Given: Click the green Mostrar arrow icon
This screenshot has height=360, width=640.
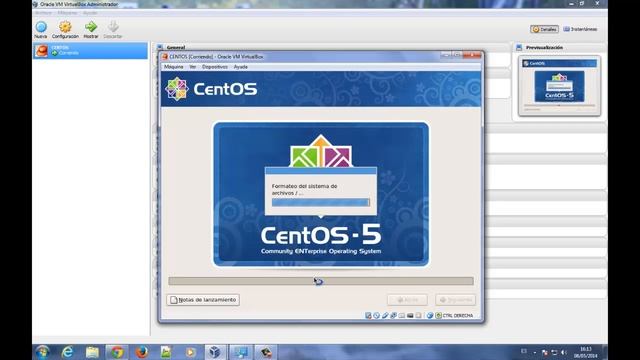Looking at the screenshot, I should [x=91, y=27].
